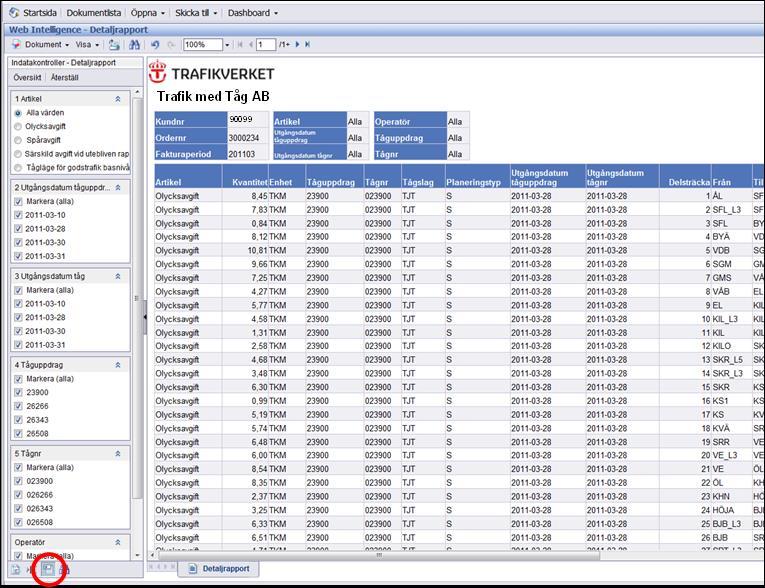Click the Fakturaperiod value 201103
The height and width of the screenshot is (588, 765).
pyautogui.click(x=242, y=154)
